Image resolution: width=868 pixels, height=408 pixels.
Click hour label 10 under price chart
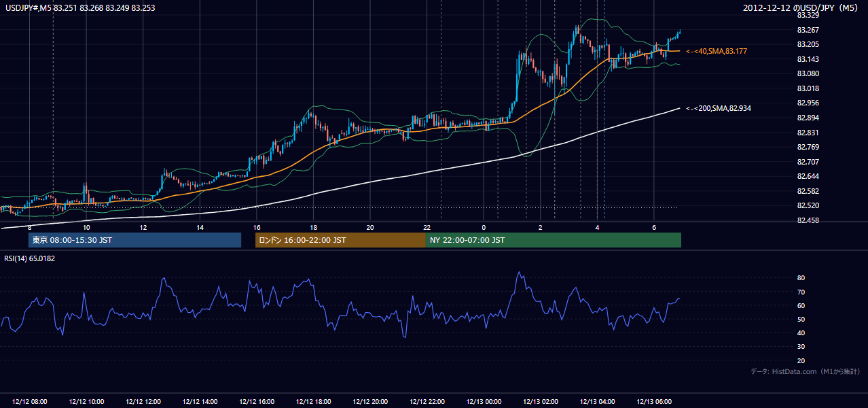click(x=86, y=227)
